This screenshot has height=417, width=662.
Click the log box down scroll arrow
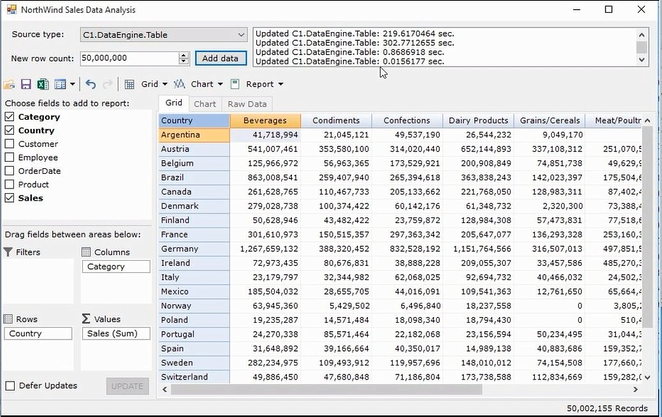coord(641,60)
